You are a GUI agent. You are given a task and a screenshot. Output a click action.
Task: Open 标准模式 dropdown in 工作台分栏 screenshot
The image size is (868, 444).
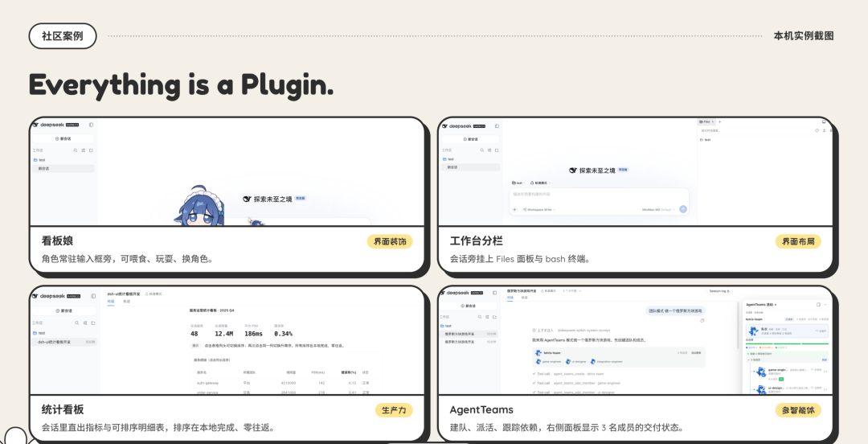540,183
